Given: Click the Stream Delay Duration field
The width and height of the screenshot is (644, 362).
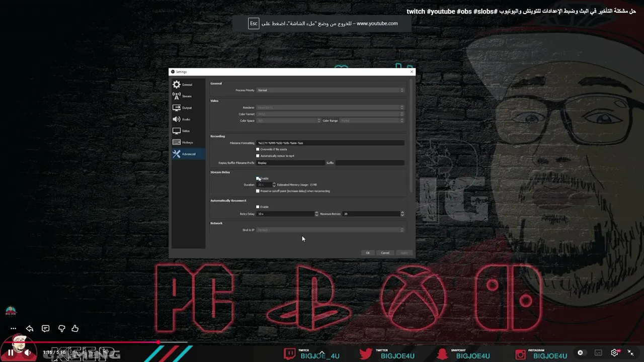Looking at the screenshot, I should click(x=264, y=185).
